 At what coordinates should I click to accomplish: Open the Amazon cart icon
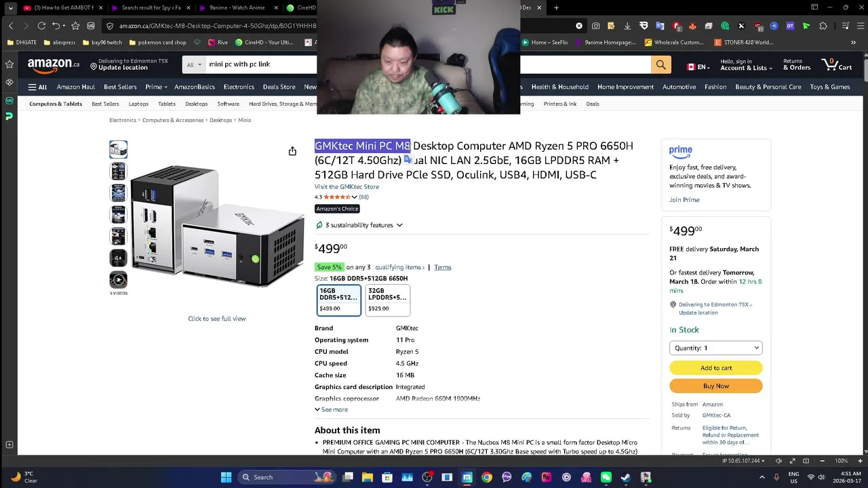tap(837, 64)
